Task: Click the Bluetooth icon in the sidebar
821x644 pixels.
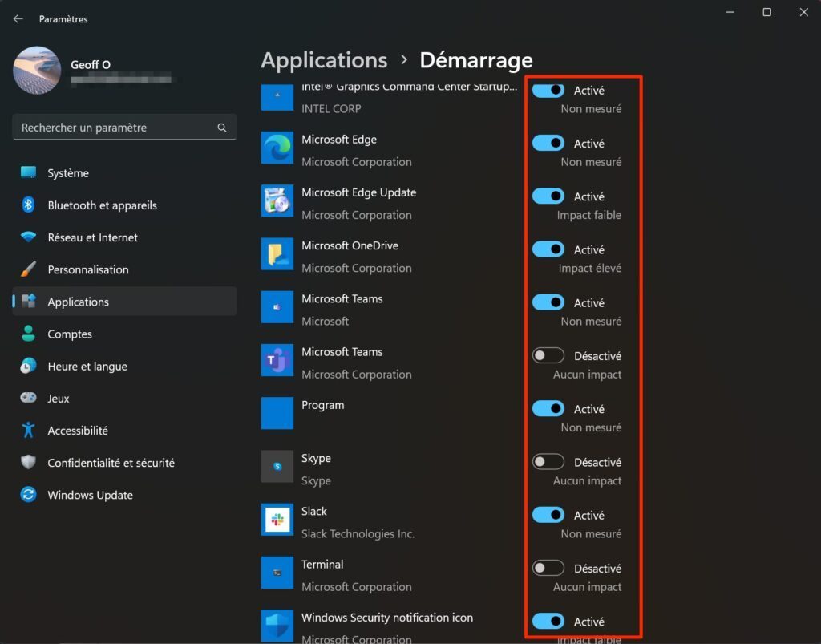Action: click(x=28, y=205)
